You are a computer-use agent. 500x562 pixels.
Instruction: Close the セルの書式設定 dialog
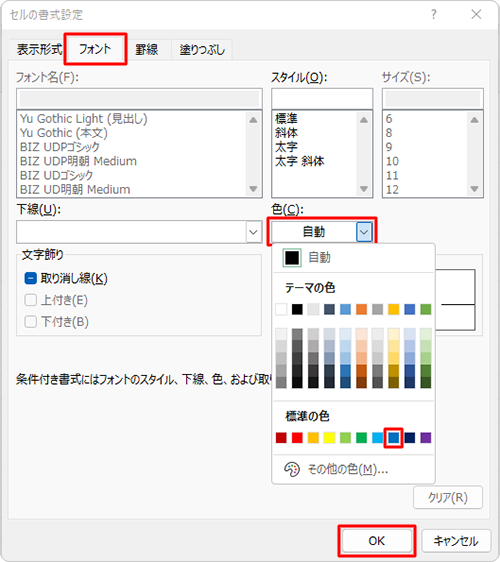[x=476, y=14]
